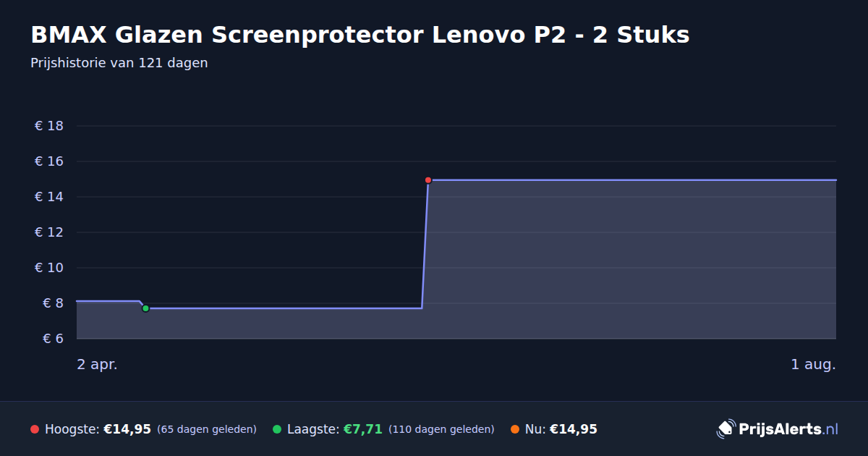Click the Prijshistorie van 121 dagen subtitle
Screen dimensions: 868x456
pos(119,63)
